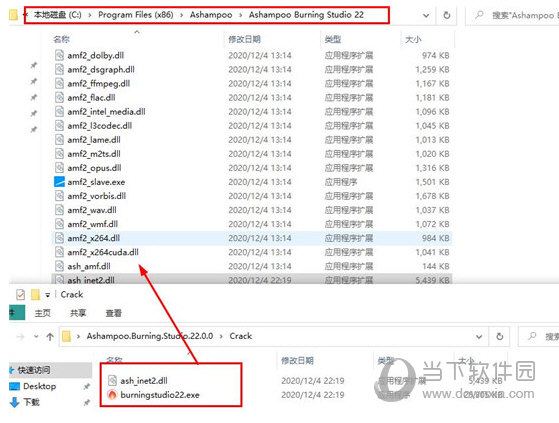
Task: Click the properties checkmark icon in Crack title bar
Action: click(20, 295)
